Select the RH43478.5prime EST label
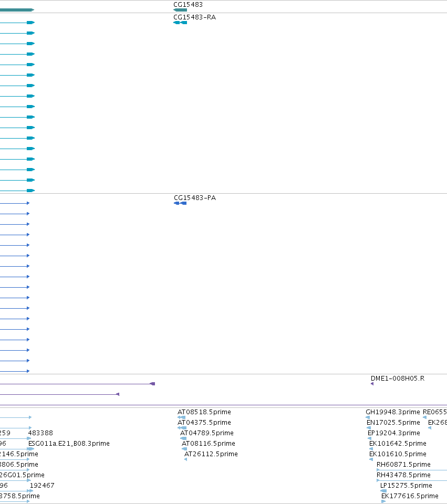The image size is (447, 504). (x=403, y=475)
